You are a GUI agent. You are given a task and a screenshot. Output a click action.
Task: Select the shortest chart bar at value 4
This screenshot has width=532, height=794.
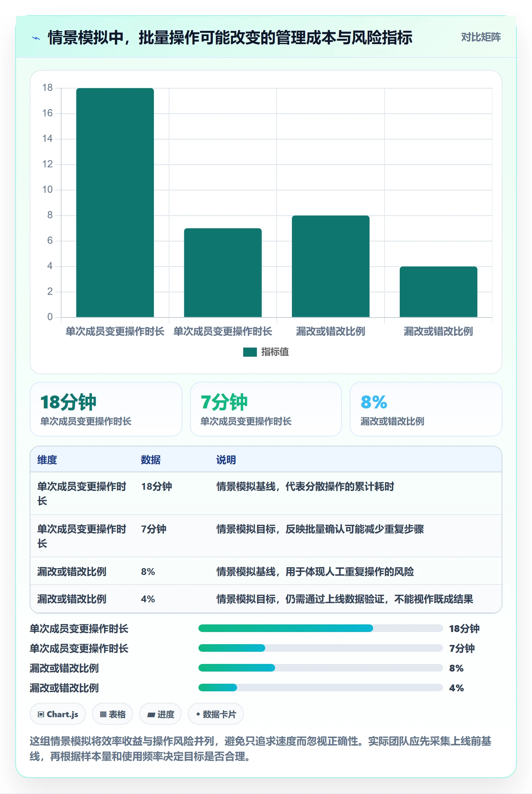439,292
